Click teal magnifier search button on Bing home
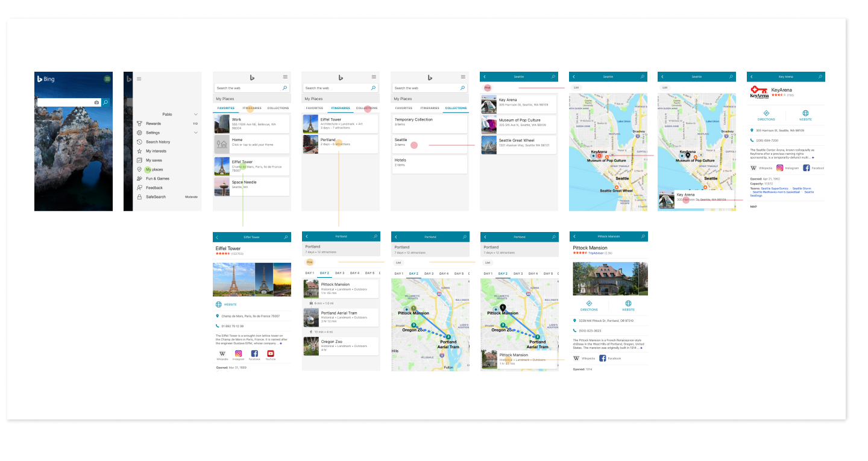Screen dimensions: 868x461 pos(105,103)
